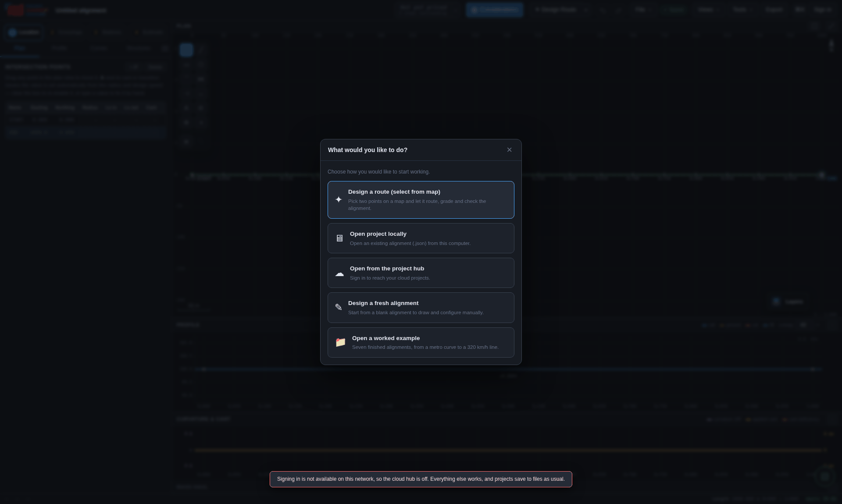Image resolution: width=842 pixels, height=504 pixels.
Task: Choose Open from the project hub
Action: point(421,273)
